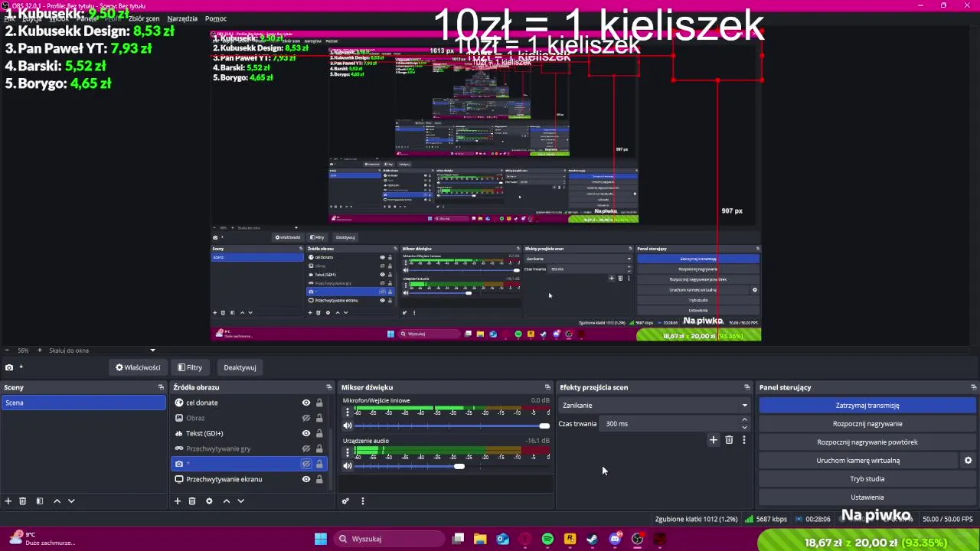
Task: Open source properties gear in sources toolbar
Action: pos(209,501)
